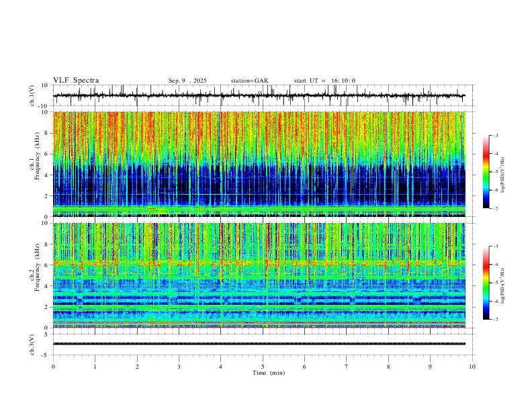Click the upper color bar's log(PSD) label
This screenshot has height=411, width=532.
(502, 175)
